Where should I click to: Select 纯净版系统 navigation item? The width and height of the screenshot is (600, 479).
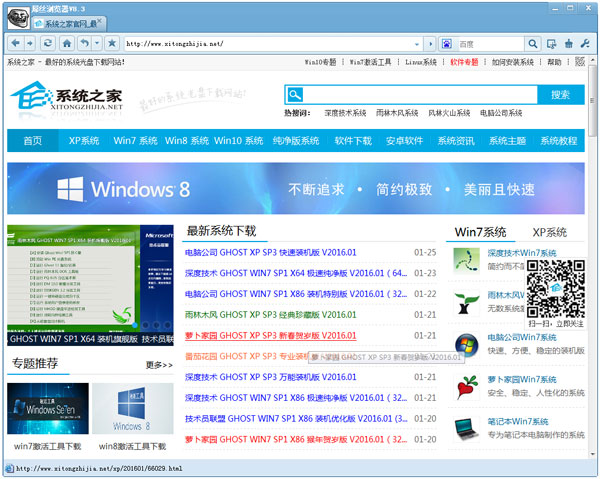pos(296,141)
